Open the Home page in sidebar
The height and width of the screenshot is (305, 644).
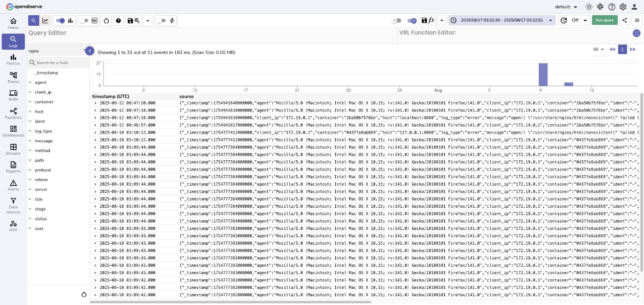point(13,23)
